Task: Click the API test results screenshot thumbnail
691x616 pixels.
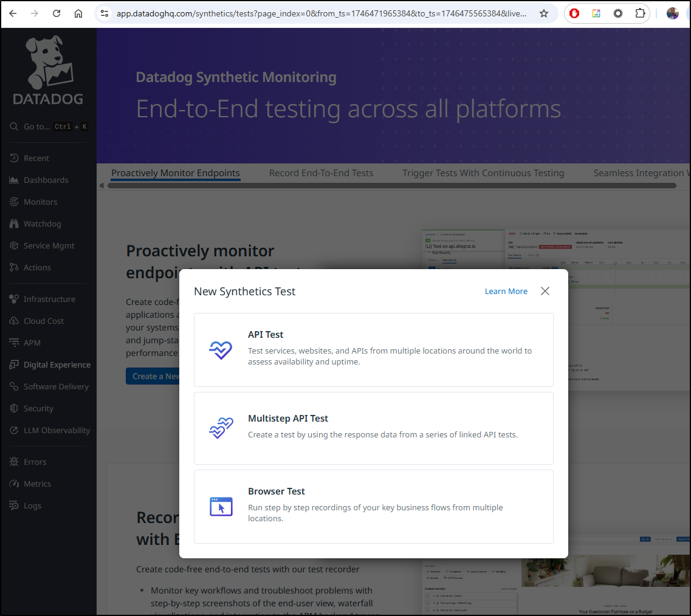Action: point(556,310)
